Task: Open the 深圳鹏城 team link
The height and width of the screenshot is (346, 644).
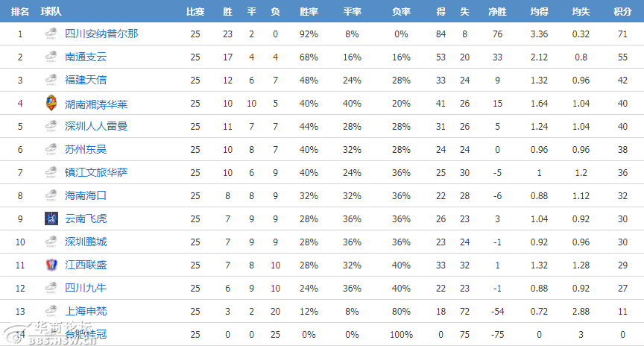Action: [x=86, y=242]
